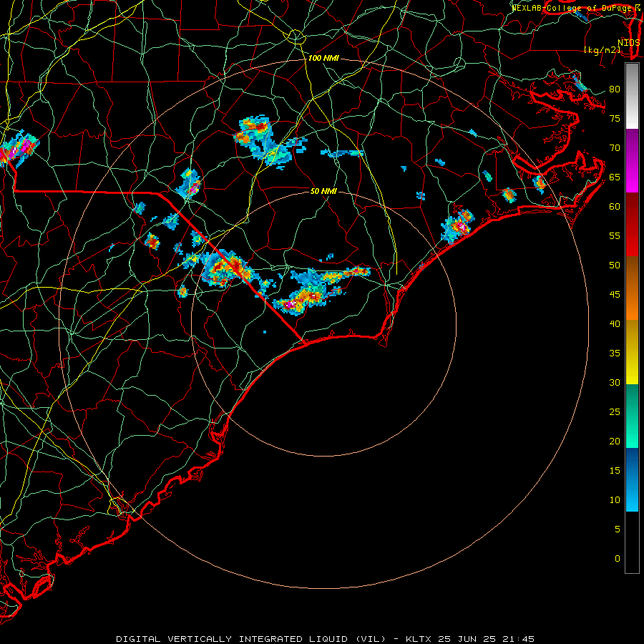Click the "50 NMI" range ring label
Image resolution: width=644 pixels, height=644 pixels.
[323, 191]
